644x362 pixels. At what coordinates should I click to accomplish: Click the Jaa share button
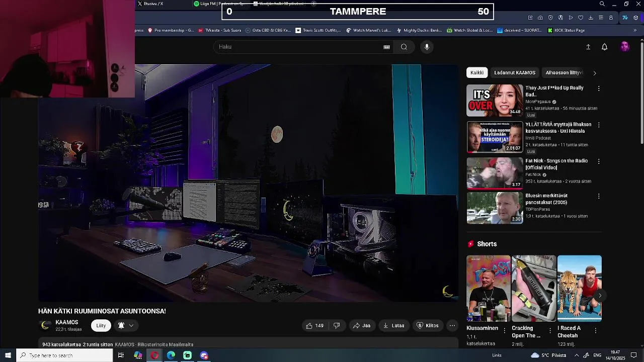point(362,325)
